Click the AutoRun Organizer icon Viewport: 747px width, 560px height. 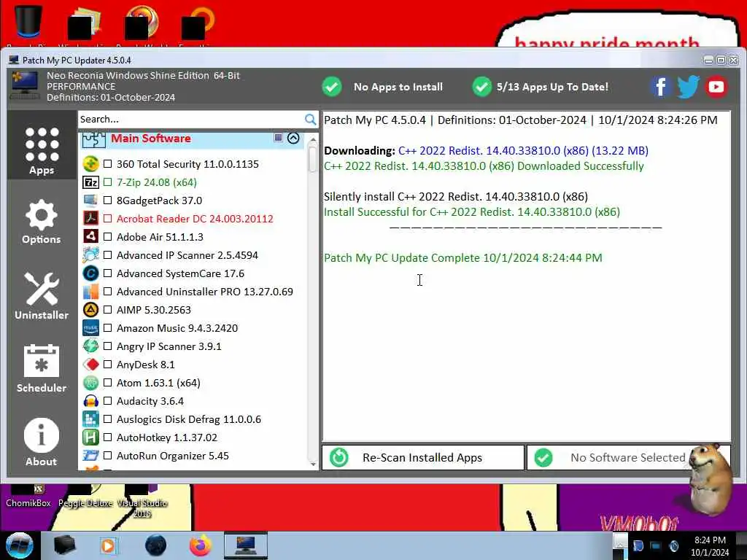click(90, 456)
